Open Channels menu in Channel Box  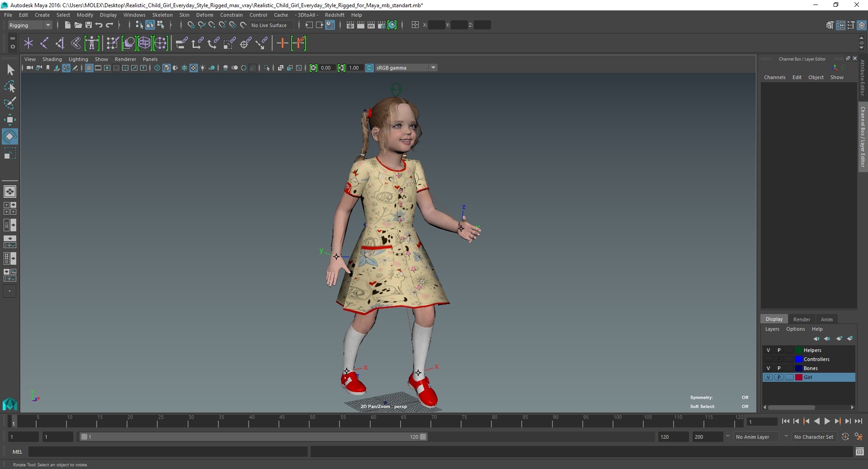click(x=774, y=77)
